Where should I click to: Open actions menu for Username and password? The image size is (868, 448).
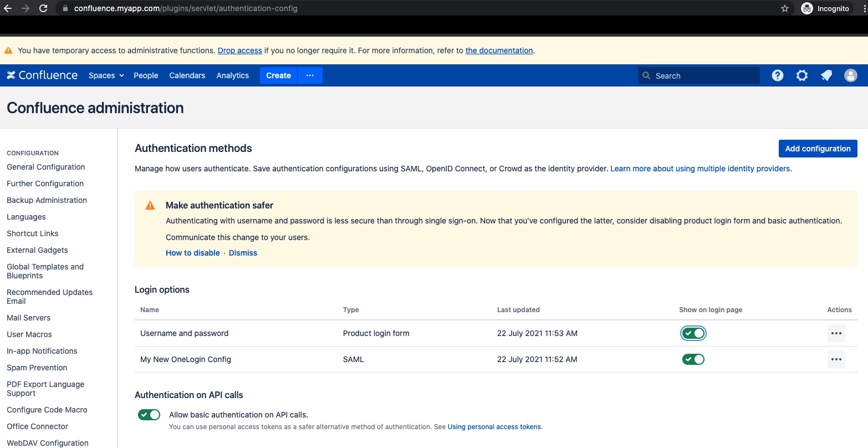pyautogui.click(x=836, y=333)
